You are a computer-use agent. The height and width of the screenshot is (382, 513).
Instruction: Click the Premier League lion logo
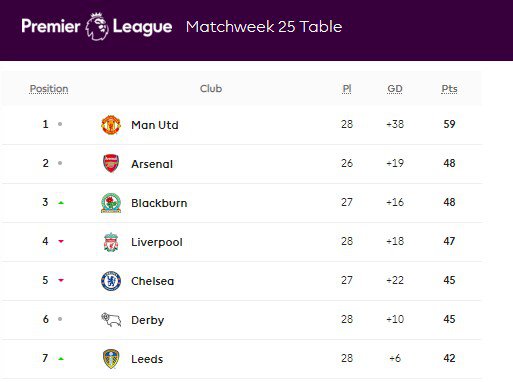pyautogui.click(x=97, y=27)
